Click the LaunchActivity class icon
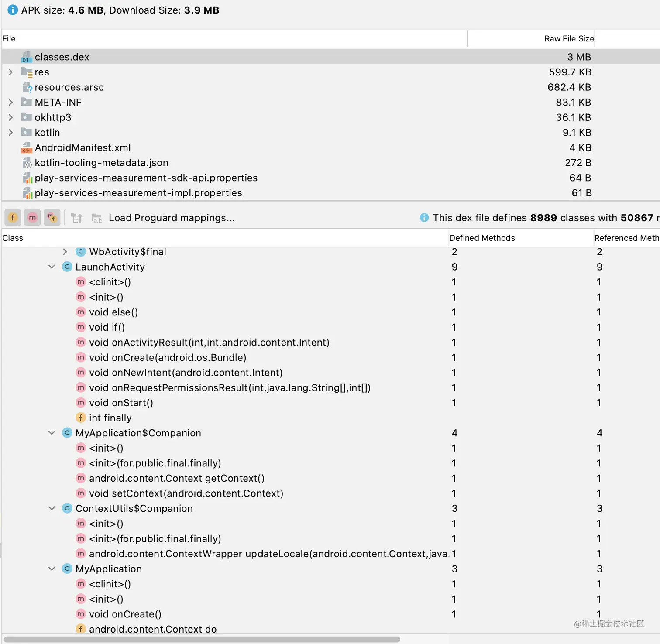 click(67, 267)
